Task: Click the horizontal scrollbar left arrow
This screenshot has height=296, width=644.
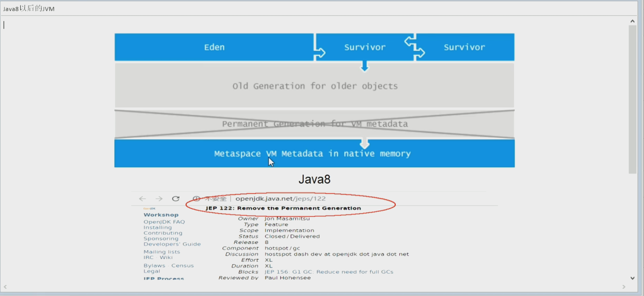Action: pos(5,287)
